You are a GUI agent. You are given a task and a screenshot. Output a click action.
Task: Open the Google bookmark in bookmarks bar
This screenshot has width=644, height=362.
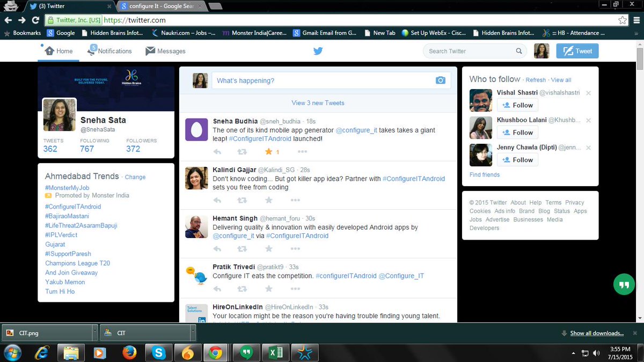click(61, 33)
